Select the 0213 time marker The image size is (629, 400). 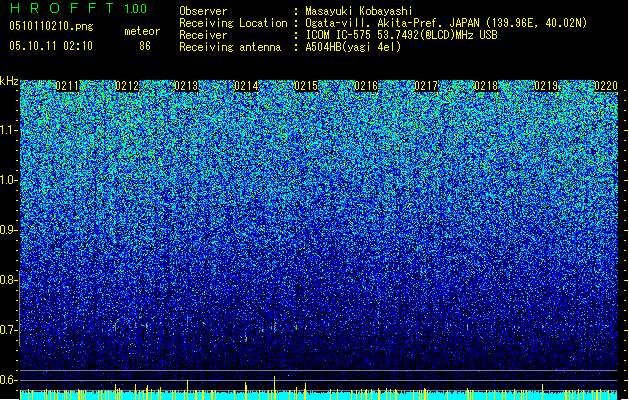(187, 86)
